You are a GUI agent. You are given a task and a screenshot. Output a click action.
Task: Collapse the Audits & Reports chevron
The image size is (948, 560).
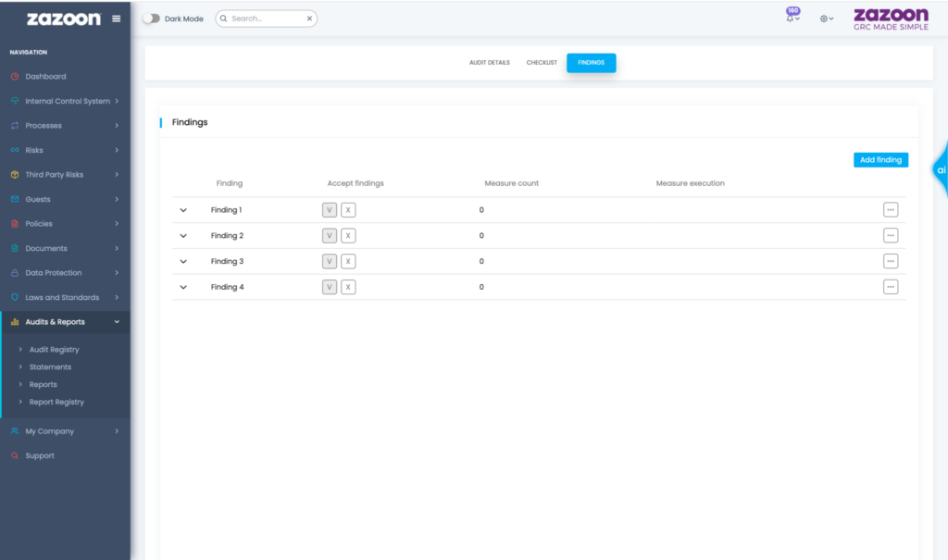click(117, 322)
